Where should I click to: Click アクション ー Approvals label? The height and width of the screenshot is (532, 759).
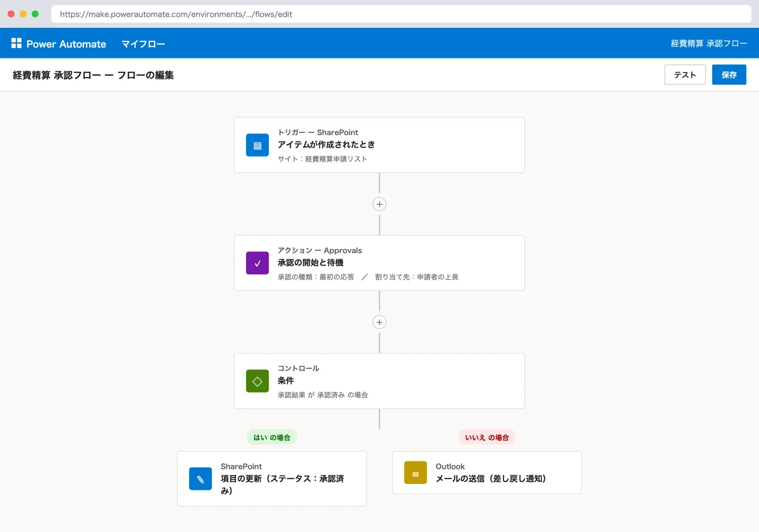pyautogui.click(x=320, y=250)
